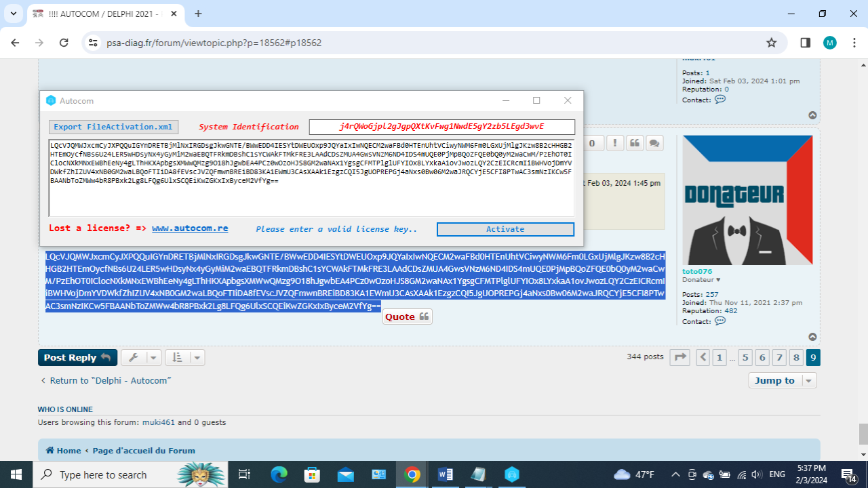The width and height of the screenshot is (868, 488).
Task: Open the tab search dropdown in Chrome
Action: [x=14, y=14]
